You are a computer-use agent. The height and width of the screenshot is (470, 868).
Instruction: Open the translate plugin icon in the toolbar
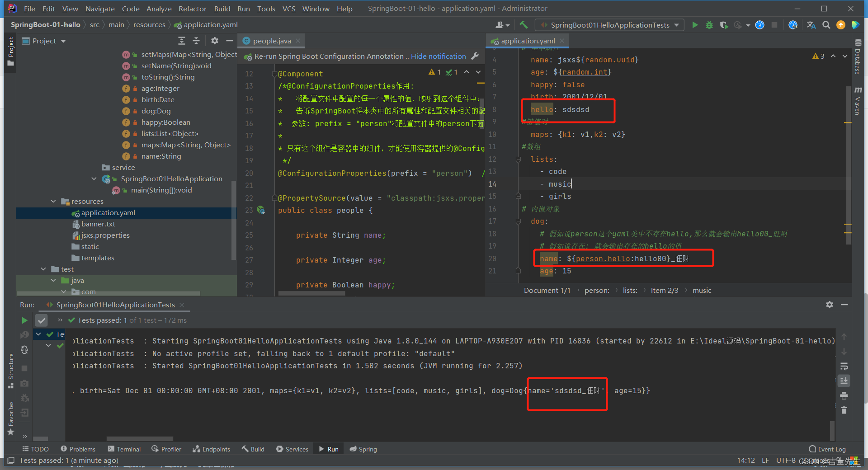(x=811, y=25)
